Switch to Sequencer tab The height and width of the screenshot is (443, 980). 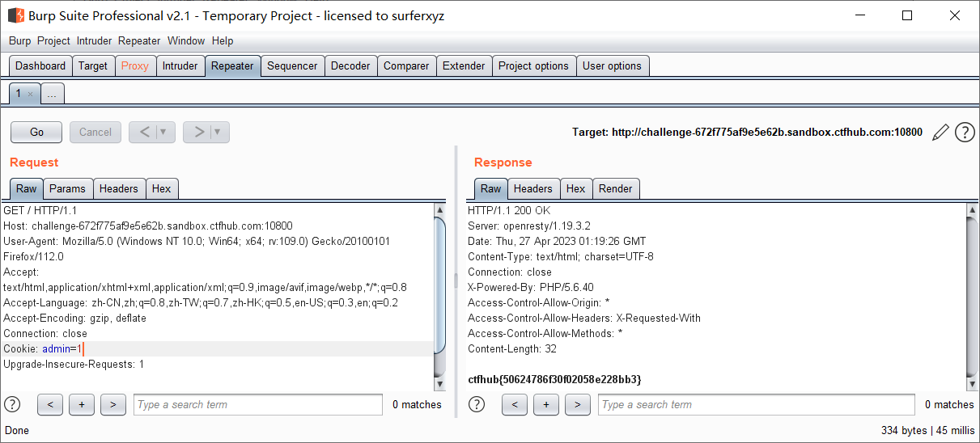point(292,66)
